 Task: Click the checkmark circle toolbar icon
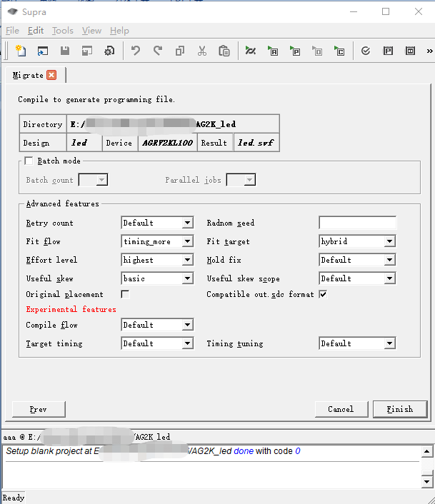[x=366, y=51]
